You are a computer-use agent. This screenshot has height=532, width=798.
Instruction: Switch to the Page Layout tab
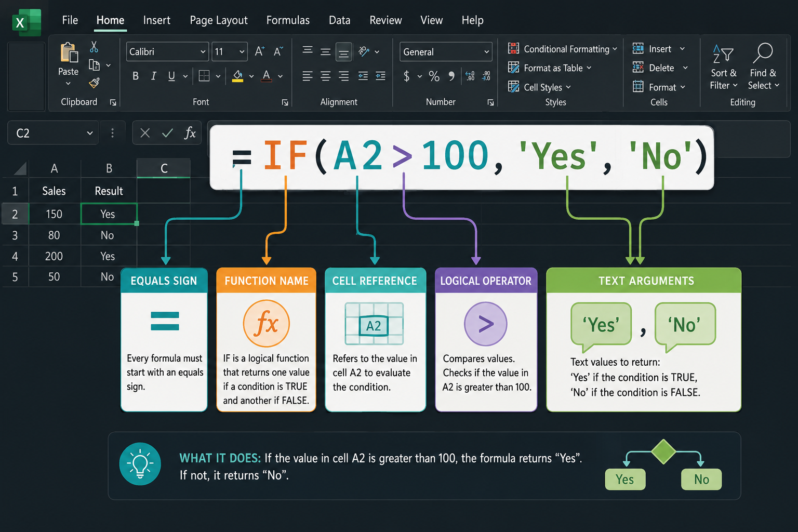[219, 20]
